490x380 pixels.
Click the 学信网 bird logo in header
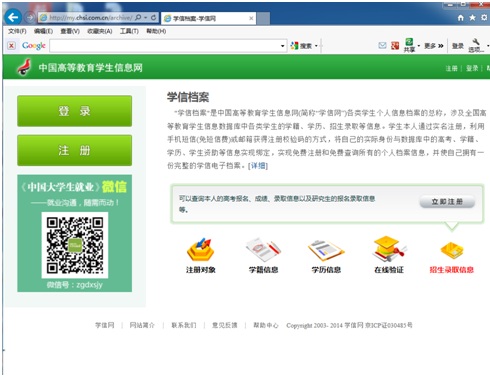click(25, 67)
